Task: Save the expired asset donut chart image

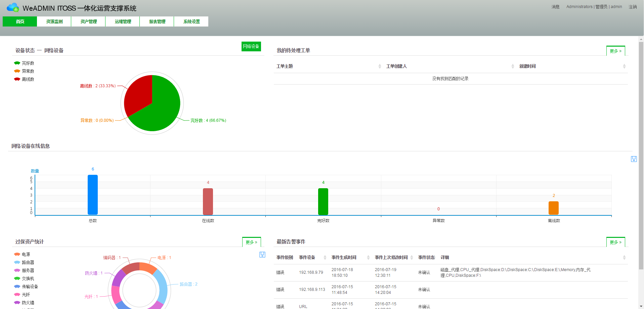Action: coord(262,255)
